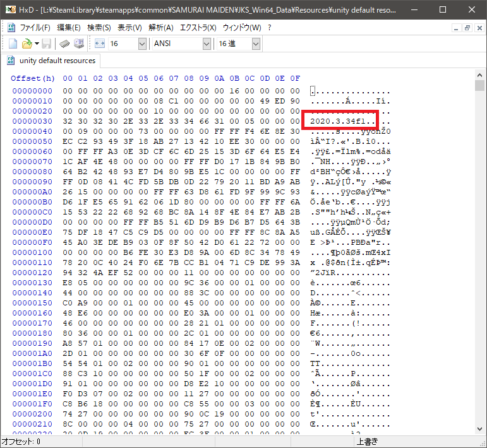Open the 編集(E) menu

click(x=69, y=28)
